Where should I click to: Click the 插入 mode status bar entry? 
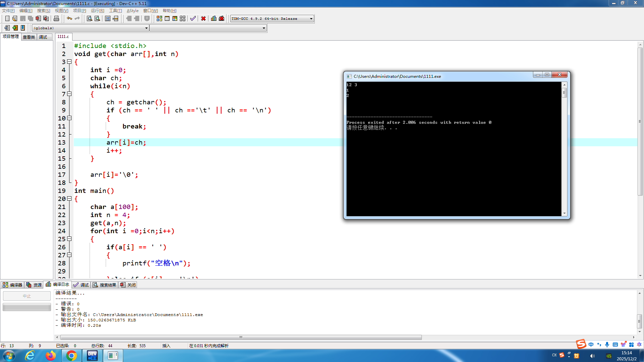point(166,346)
